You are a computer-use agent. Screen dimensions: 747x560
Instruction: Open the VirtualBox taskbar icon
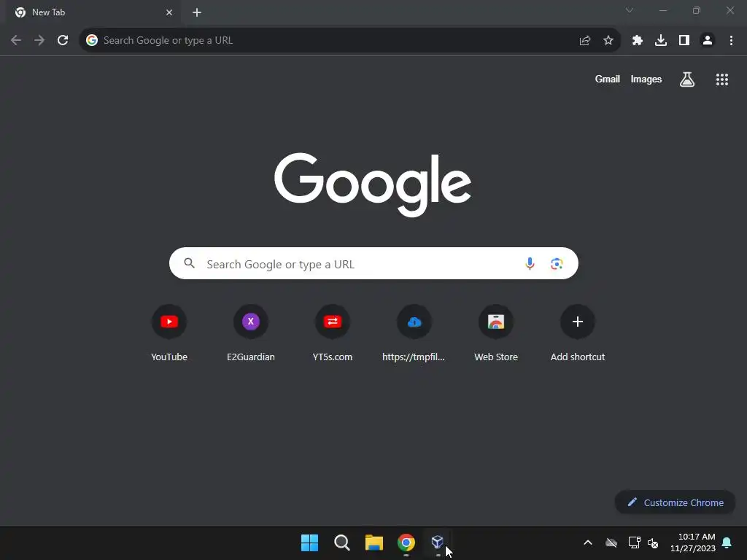pyautogui.click(x=438, y=542)
